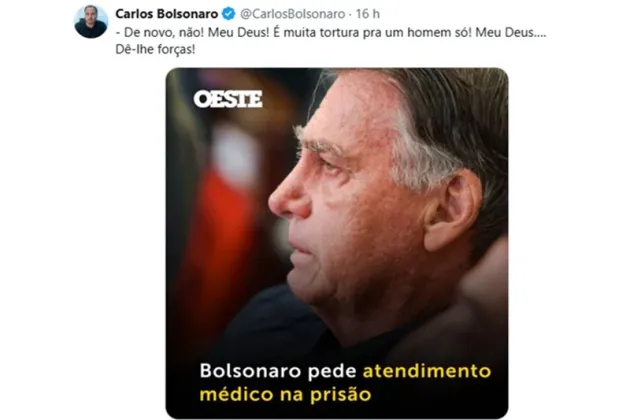Click the white 'Bolsonaro pede' caption words
630x420 pixels.
pyautogui.click(x=278, y=371)
